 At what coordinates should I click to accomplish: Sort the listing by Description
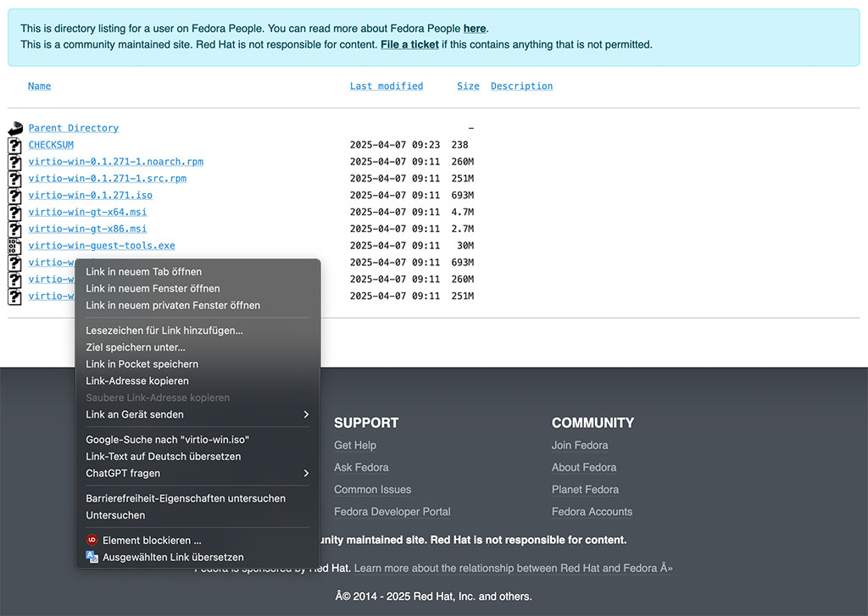coord(521,86)
